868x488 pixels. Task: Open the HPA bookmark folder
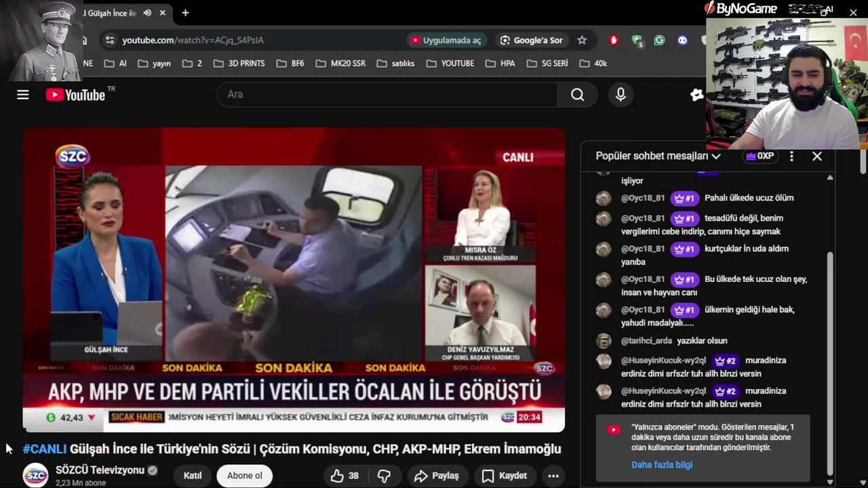(x=500, y=63)
